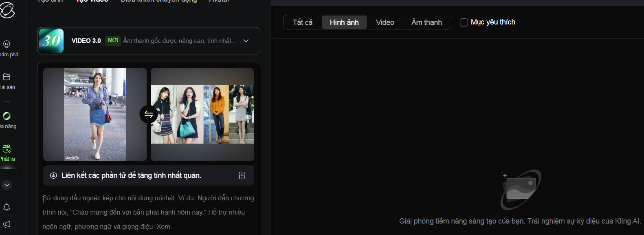The image size is (644, 235).
Task: Click Liên kết các phần tử button
Action: 131,175
